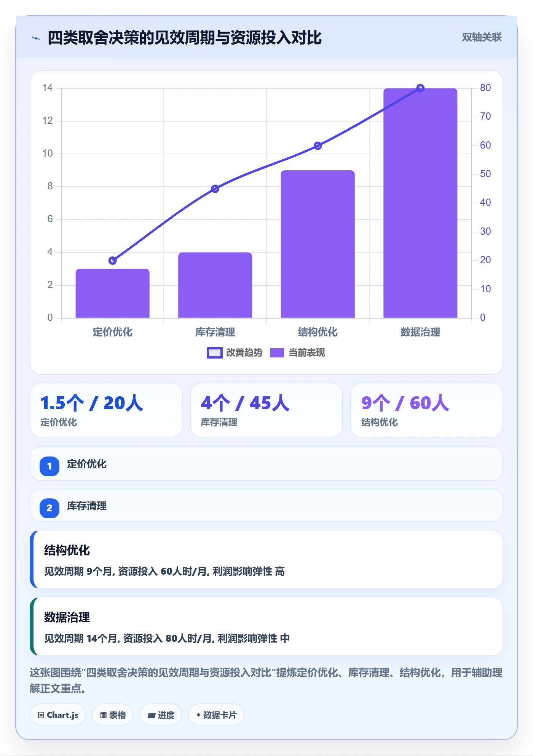Click the 结构优化 detail card heading
Image resolution: width=533 pixels, height=756 pixels.
point(67,550)
